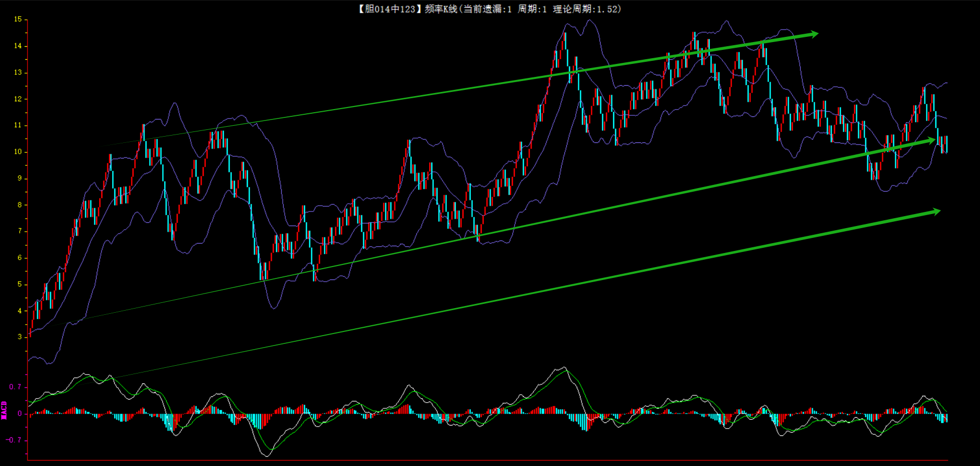Click the price axis label 10
Image resolution: width=980 pixels, height=466 pixels.
18,152
